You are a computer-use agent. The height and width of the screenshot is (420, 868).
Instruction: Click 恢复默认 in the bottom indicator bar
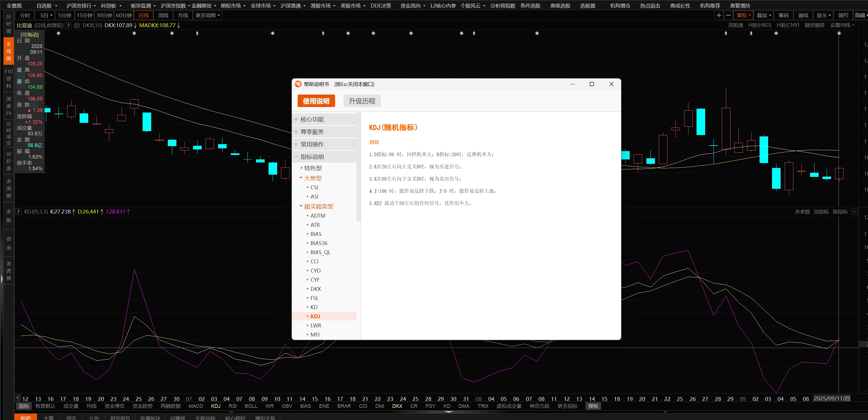45,406
